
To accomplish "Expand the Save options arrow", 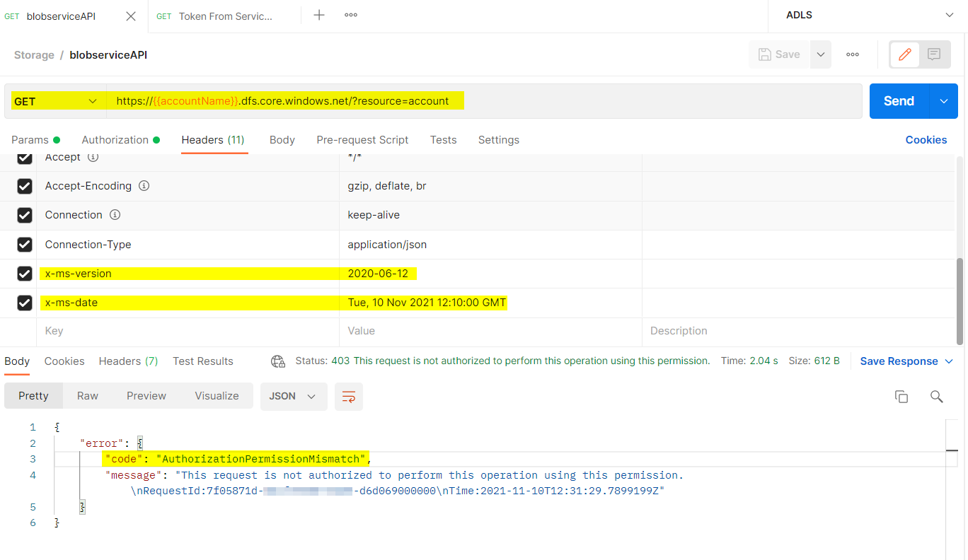I will pyautogui.click(x=821, y=54).
